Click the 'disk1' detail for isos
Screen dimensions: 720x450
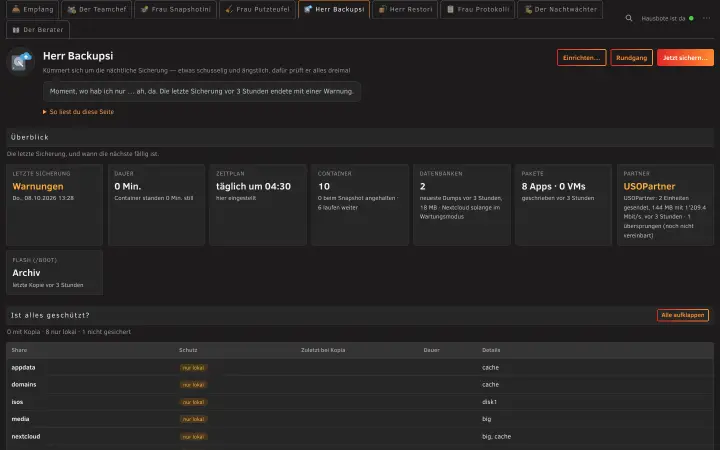pyautogui.click(x=489, y=402)
